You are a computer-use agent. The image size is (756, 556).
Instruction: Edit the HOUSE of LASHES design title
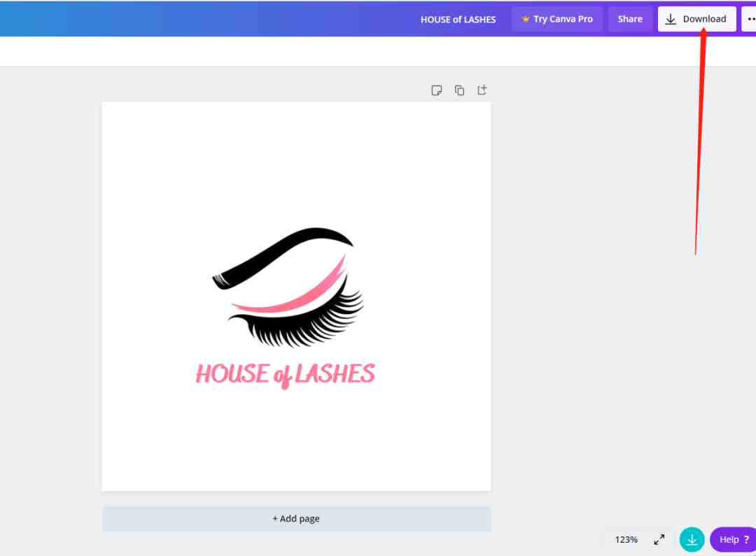coord(458,20)
